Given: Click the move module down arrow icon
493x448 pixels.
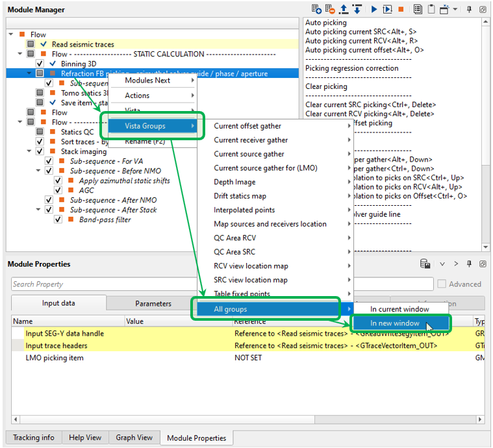Looking at the screenshot, I should [357, 9].
